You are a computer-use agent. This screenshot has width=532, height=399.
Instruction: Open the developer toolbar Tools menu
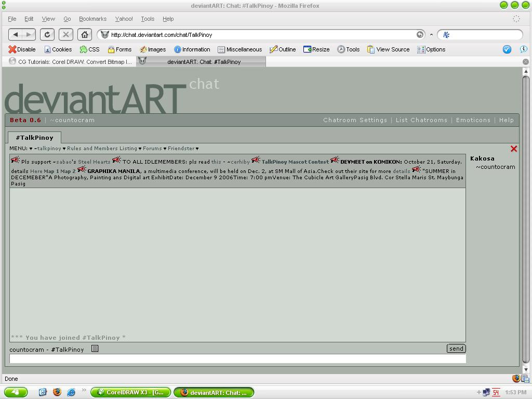pos(349,49)
